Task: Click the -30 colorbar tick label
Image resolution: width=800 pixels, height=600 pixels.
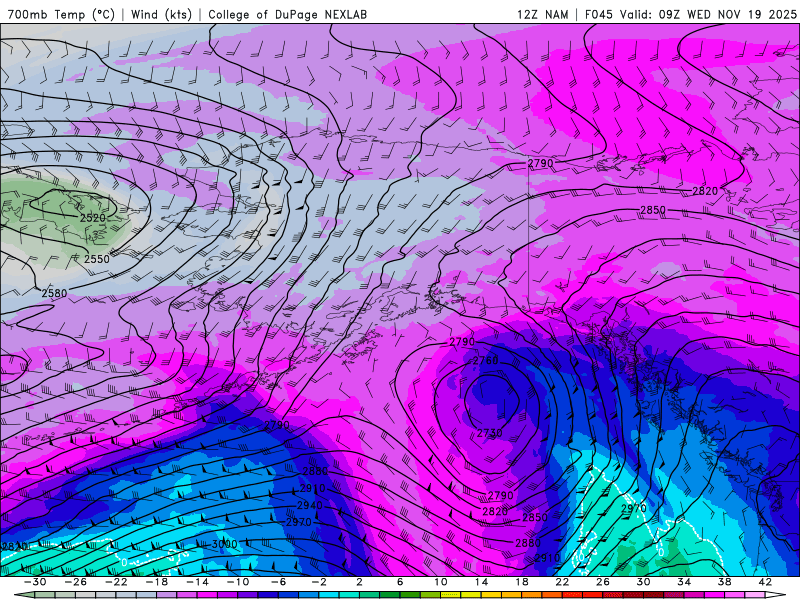Action: (x=35, y=582)
